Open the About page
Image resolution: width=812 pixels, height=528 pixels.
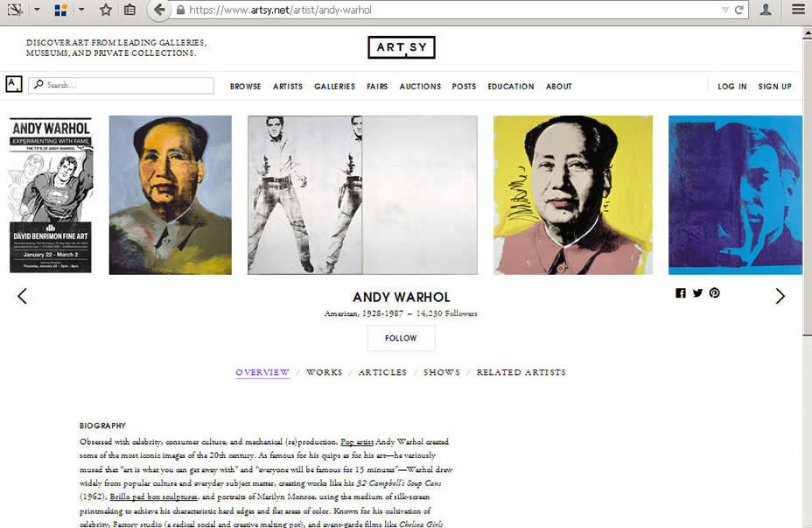click(x=559, y=87)
